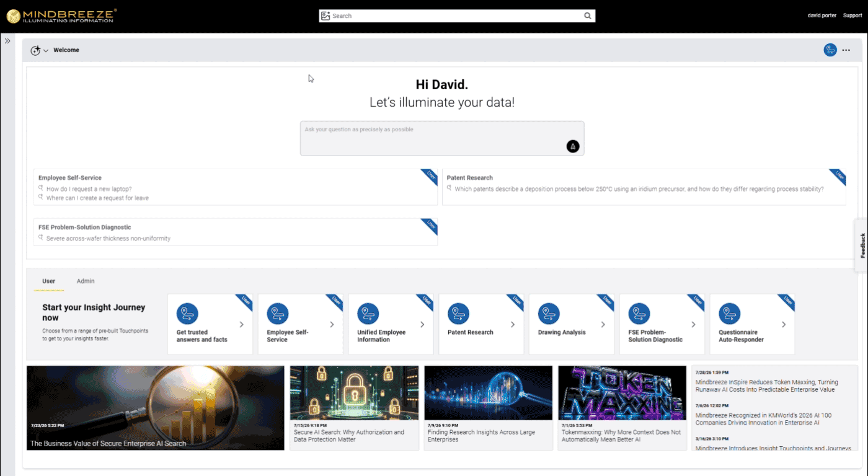Expand the Drawing Analysis card chevron
The width and height of the screenshot is (868, 476).
coord(603,325)
